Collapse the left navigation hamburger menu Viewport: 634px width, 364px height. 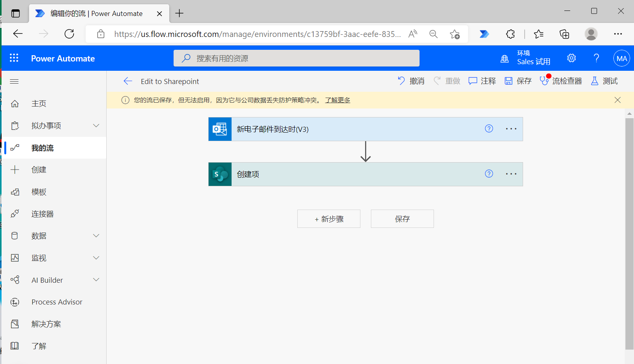click(x=14, y=81)
